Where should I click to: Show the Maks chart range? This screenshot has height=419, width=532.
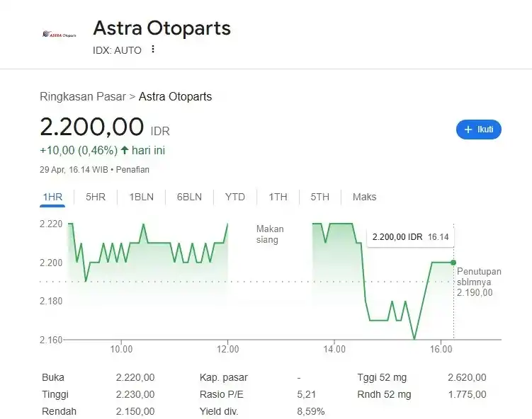click(x=364, y=197)
